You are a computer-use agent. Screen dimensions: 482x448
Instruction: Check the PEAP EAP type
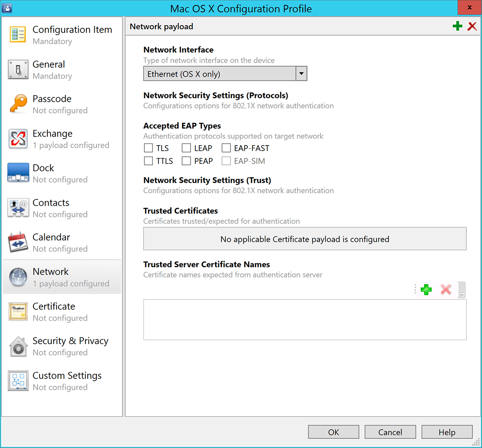coord(186,161)
